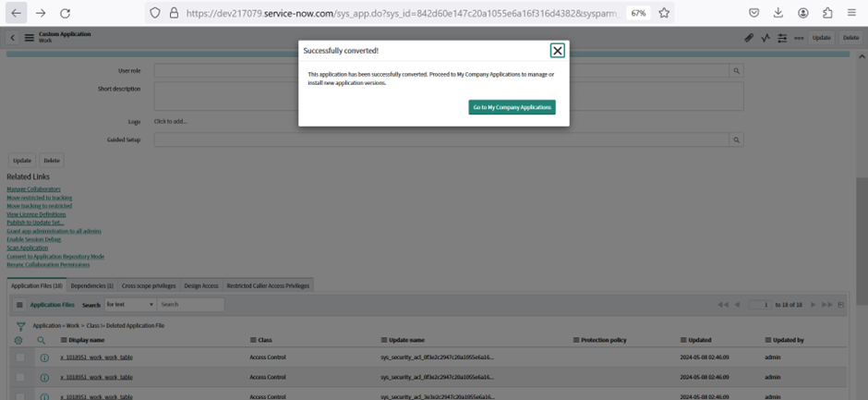This screenshot has height=400, width=868.
Task: Click the personalize form settings icon
Action: [x=782, y=38]
